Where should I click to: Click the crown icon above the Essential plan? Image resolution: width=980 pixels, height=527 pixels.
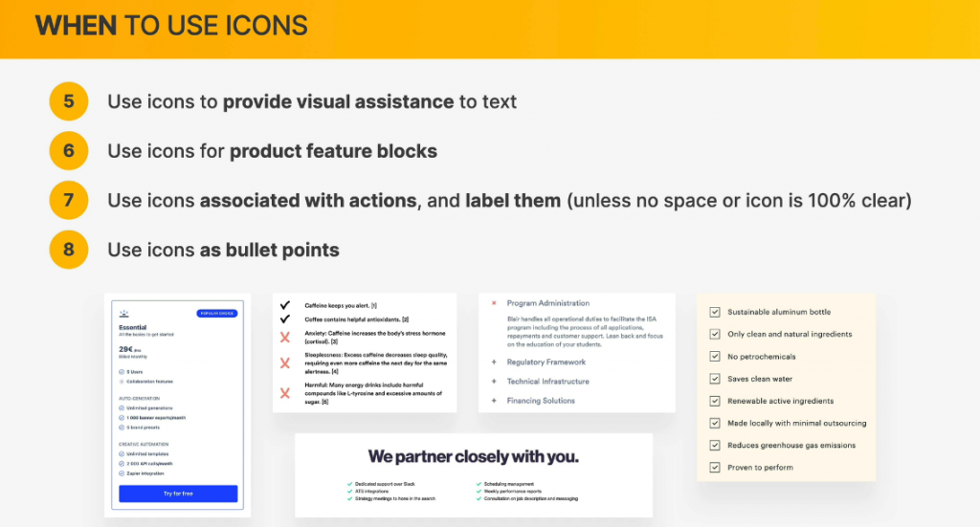coord(124,313)
